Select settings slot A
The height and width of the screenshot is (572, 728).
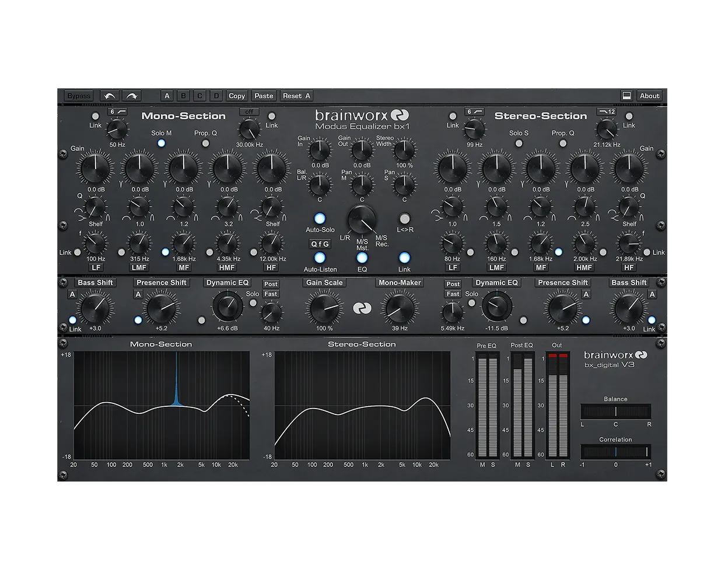[167, 96]
